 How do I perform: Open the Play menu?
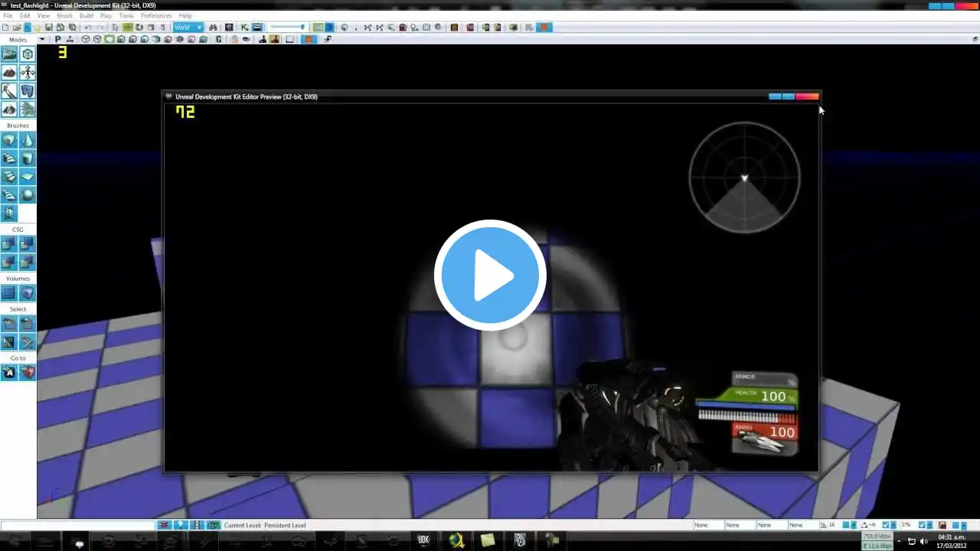pyautogui.click(x=106, y=15)
